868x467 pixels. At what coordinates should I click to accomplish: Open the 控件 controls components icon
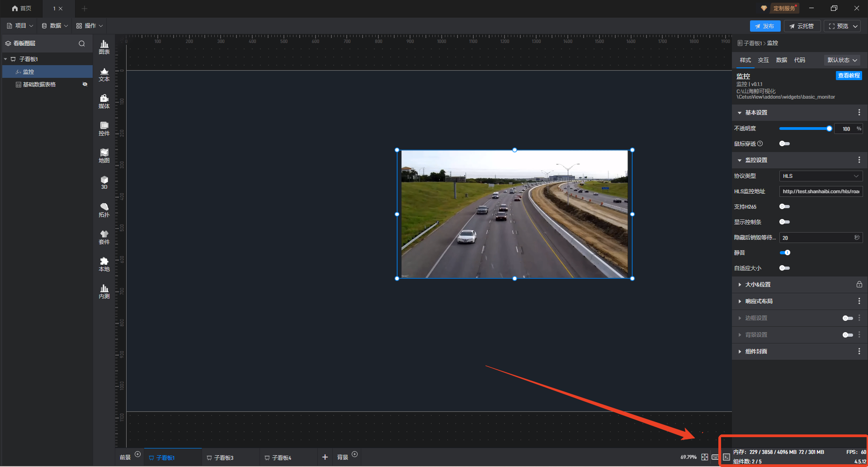click(104, 129)
